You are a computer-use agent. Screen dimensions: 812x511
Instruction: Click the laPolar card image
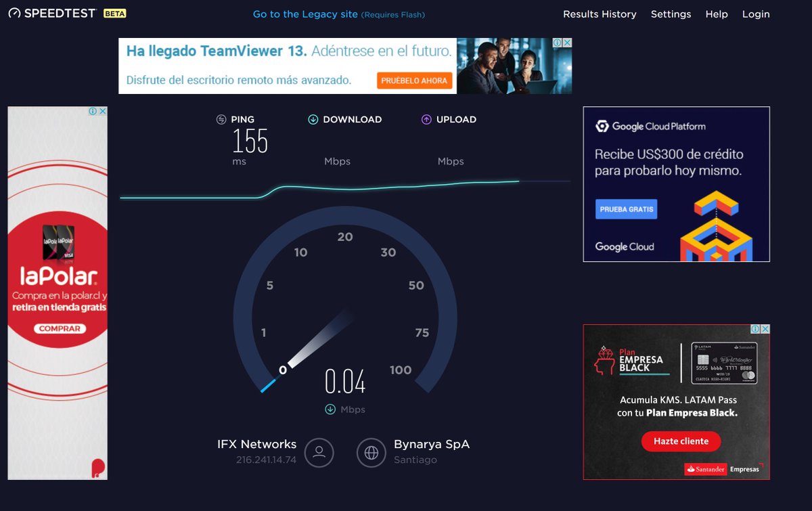tap(58, 242)
